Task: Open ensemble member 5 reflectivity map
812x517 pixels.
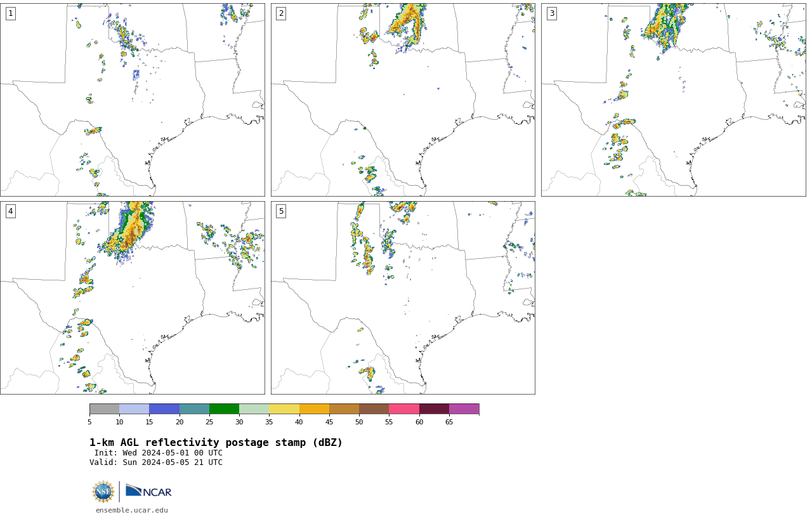Action: [x=403, y=298]
